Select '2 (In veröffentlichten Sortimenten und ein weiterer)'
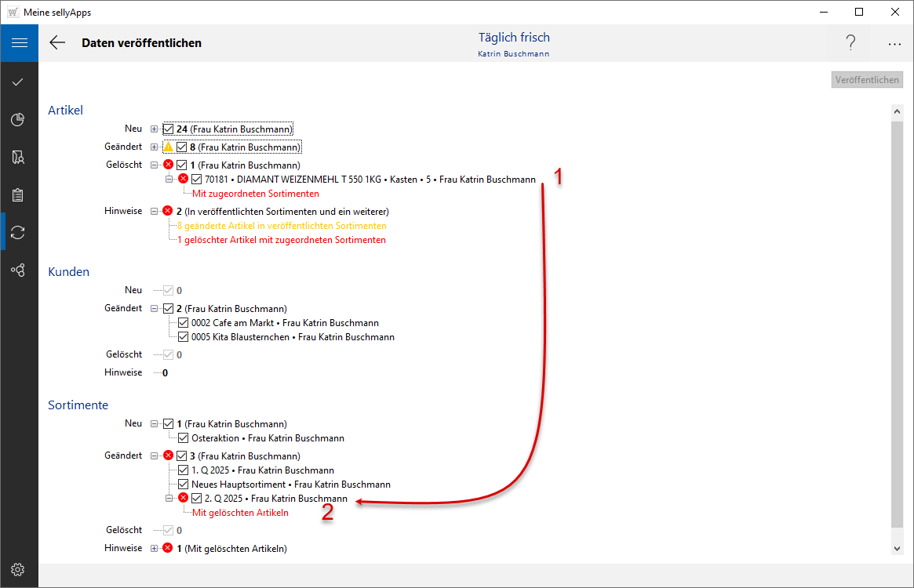 coord(282,211)
